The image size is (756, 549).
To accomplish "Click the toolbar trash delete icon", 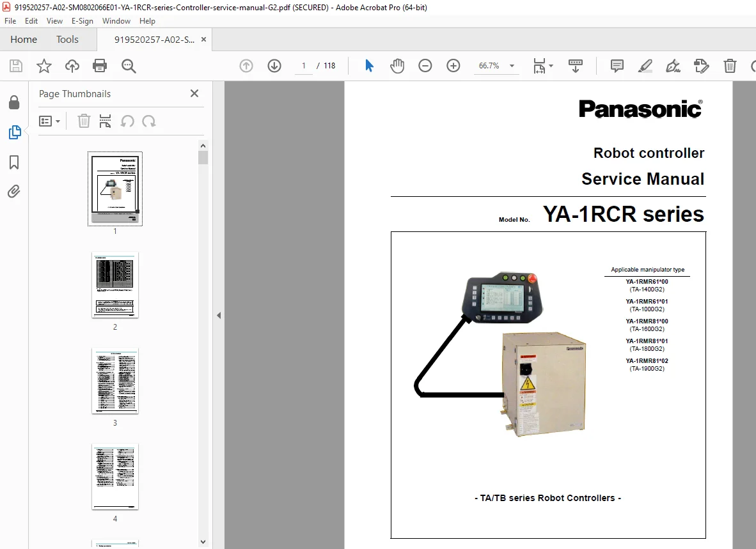I will 730,66.
